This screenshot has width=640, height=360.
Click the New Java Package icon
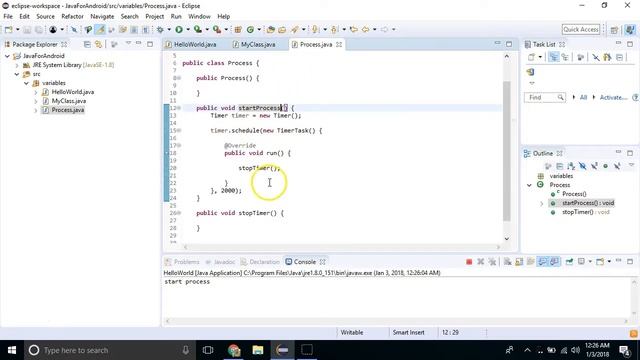(x=238, y=29)
